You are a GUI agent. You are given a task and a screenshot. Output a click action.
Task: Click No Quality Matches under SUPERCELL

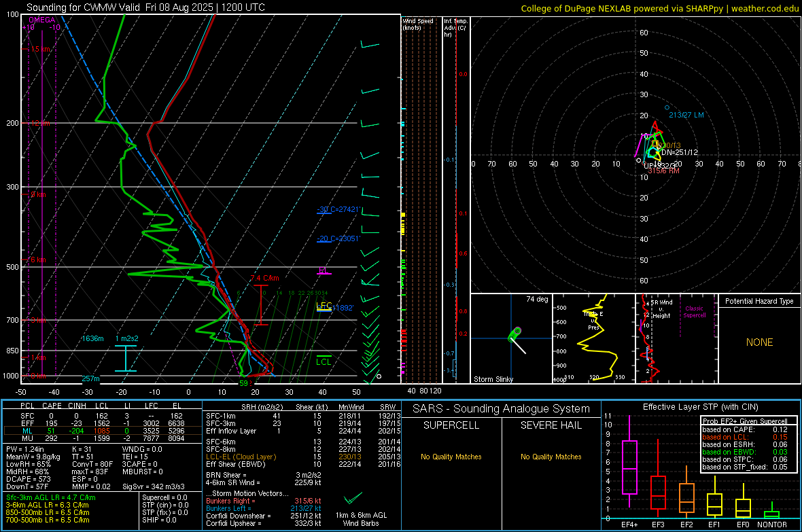pyautogui.click(x=451, y=457)
